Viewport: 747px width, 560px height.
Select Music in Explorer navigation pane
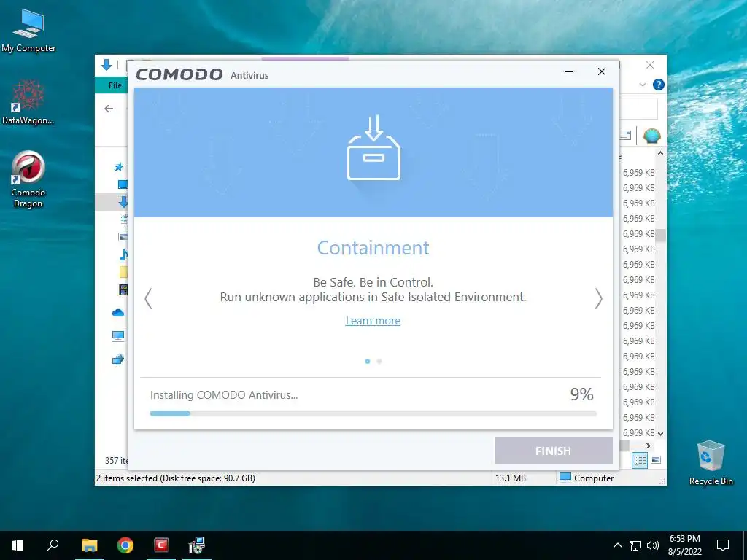coord(123,254)
